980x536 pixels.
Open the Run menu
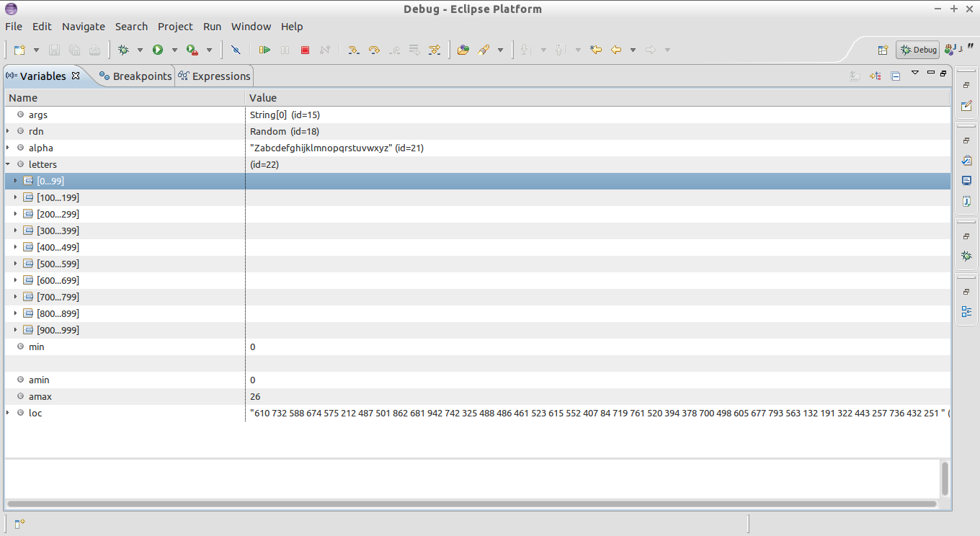[x=212, y=27]
